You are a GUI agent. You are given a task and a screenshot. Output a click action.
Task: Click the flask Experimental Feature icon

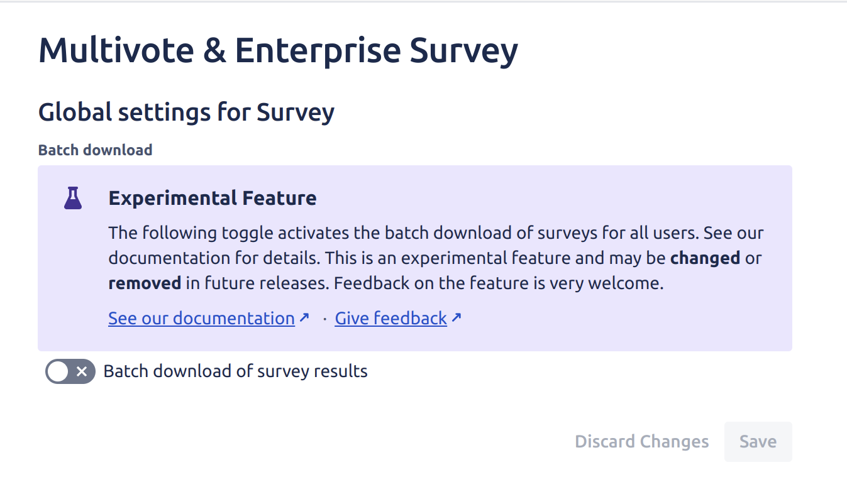coord(73,198)
